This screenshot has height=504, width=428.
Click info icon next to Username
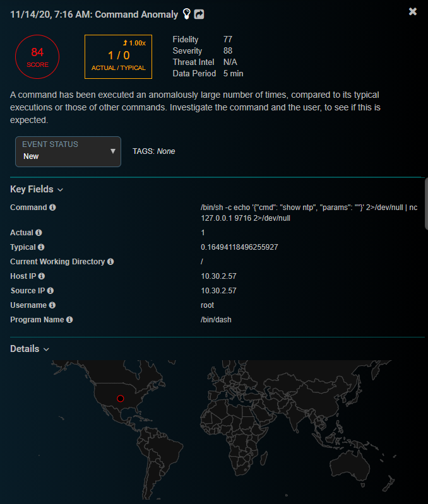click(51, 305)
